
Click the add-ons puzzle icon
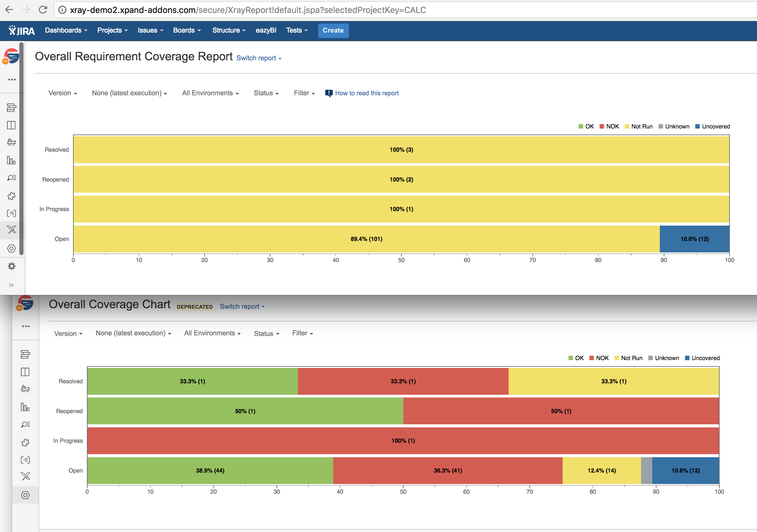point(11,196)
